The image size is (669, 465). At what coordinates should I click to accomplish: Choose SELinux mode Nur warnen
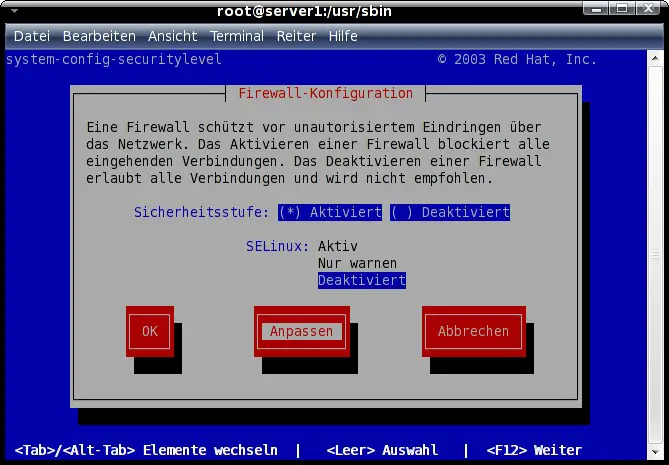(358, 263)
